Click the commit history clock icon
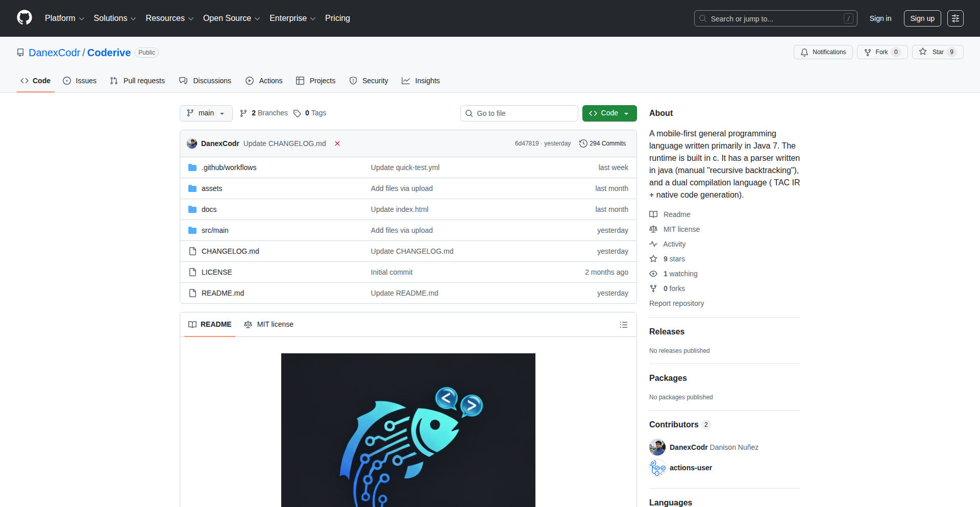Viewport: 980px width, 507px height. tap(583, 143)
